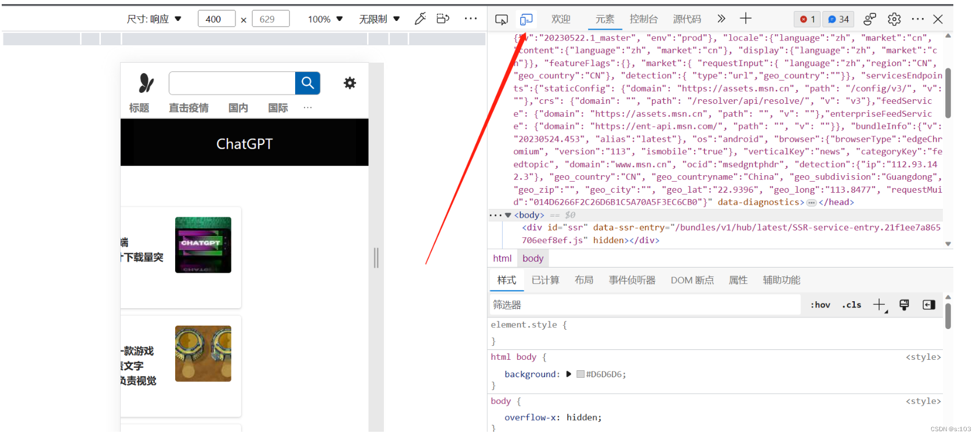Open the issues badge showing 34
Screen dimensions: 980x437
839,19
